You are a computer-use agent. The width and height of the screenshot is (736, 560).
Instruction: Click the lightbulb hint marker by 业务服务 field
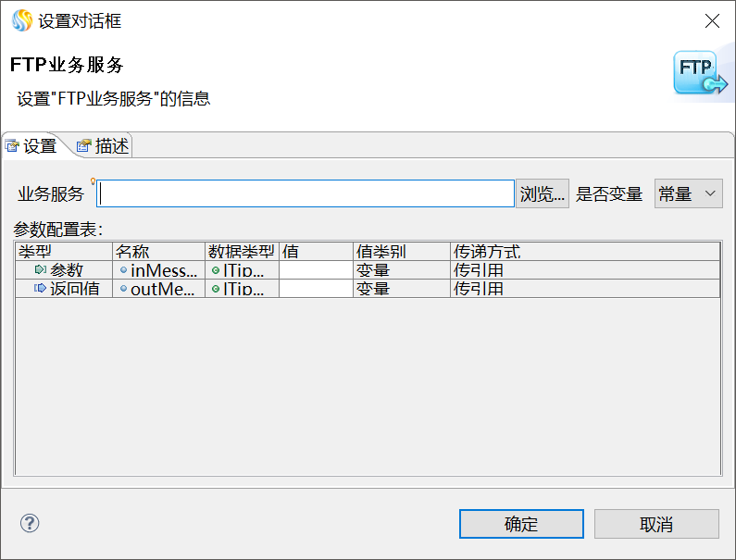pyautogui.click(x=93, y=180)
